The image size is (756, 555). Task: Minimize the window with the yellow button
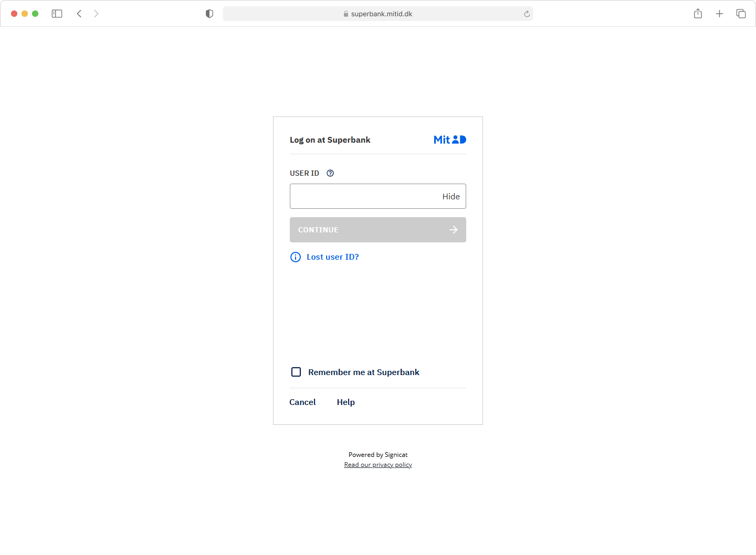(x=25, y=14)
